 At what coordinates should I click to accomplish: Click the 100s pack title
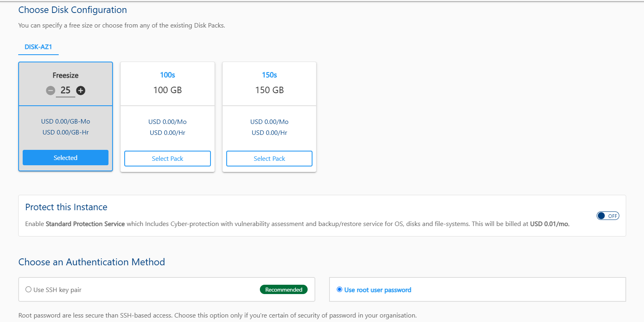click(x=168, y=75)
